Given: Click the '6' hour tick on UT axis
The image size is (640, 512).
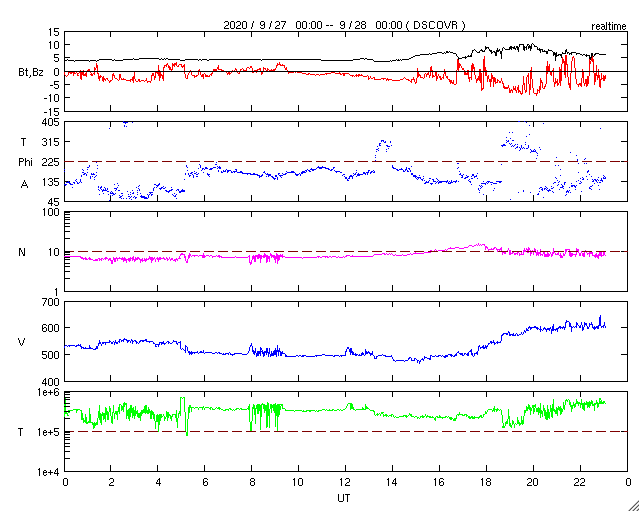Looking at the screenshot, I should (205, 482).
